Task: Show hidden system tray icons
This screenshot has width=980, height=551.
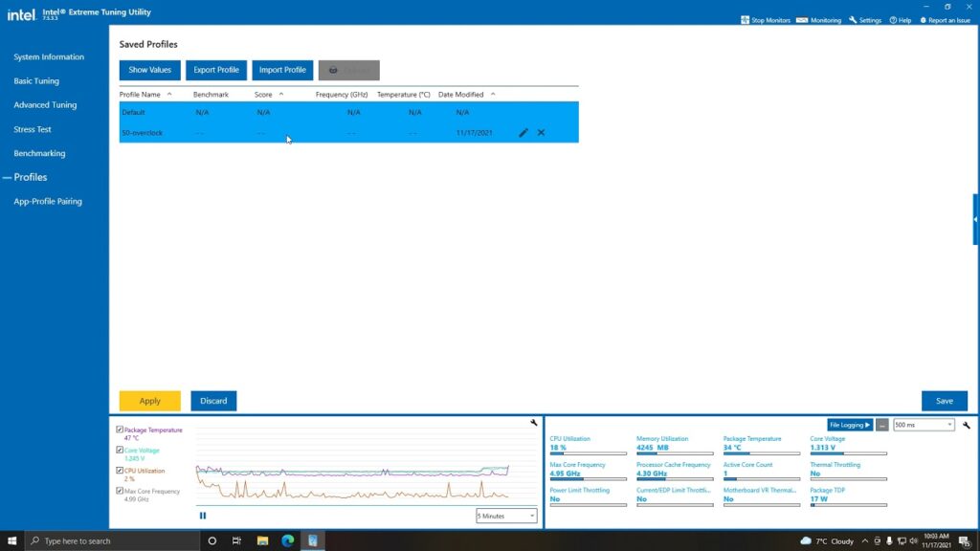Action: [865, 541]
